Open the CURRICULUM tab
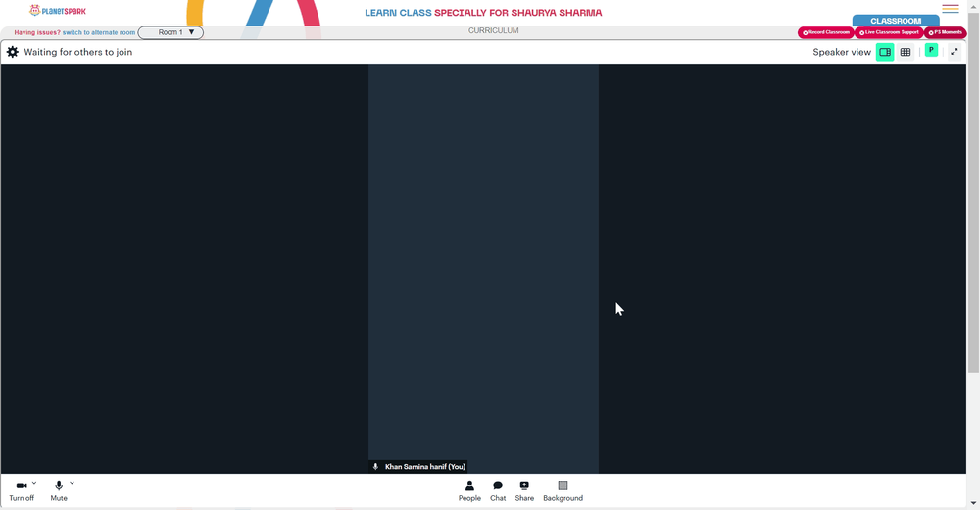This screenshot has width=980, height=510. click(x=494, y=30)
